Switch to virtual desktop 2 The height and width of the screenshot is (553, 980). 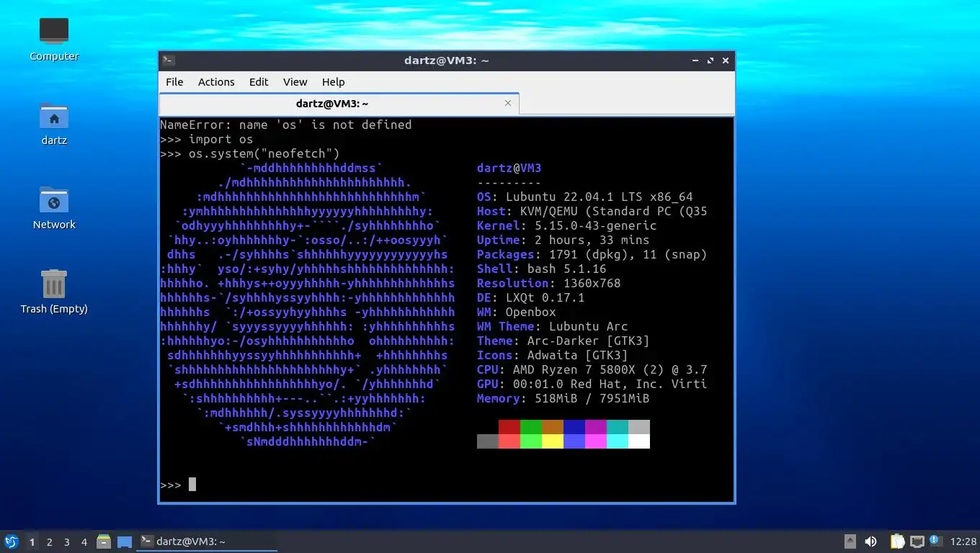pos(49,542)
